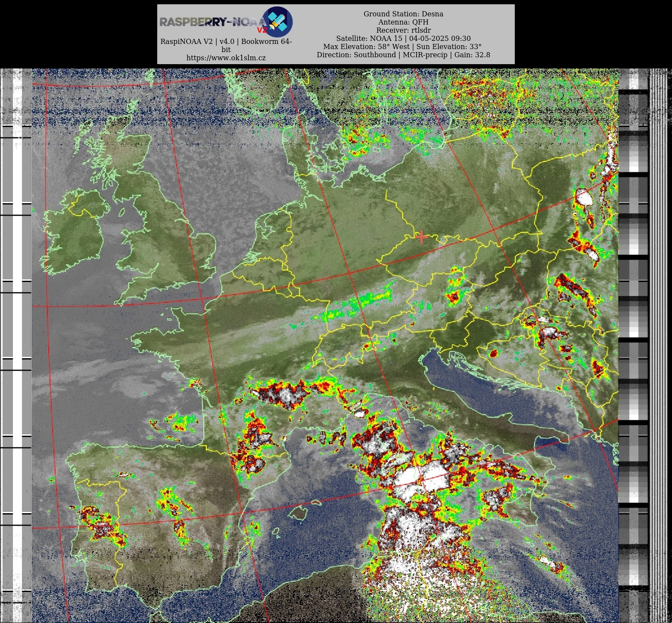672x623 pixels.
Task: Open the https://www.ok1slm.cz text
Action: coord(226,58)
